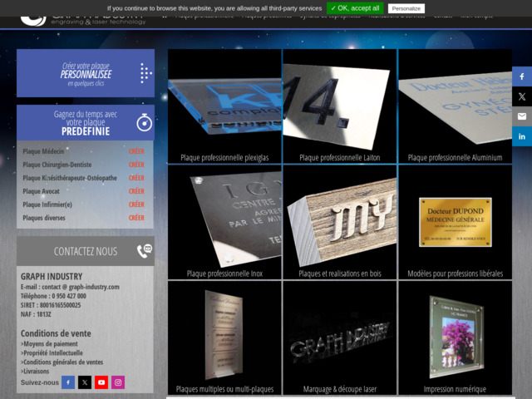
Task: Share page via X side button
Action: 522,96
